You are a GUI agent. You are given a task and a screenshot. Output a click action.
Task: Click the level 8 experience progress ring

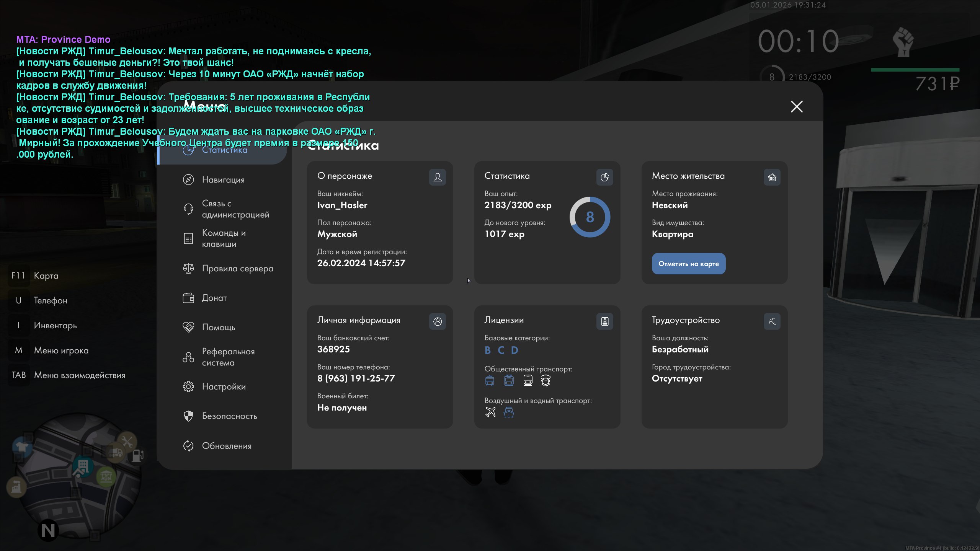point(590,217)
